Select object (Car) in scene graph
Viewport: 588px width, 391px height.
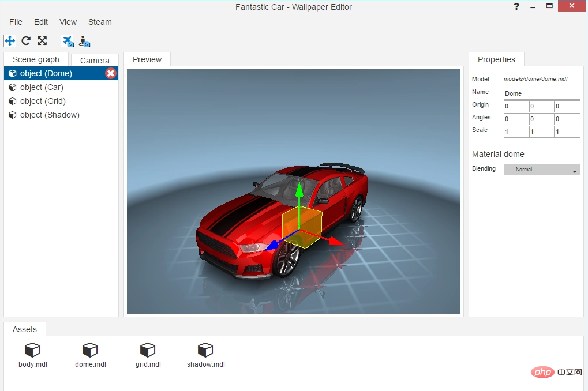coord(42,87)
